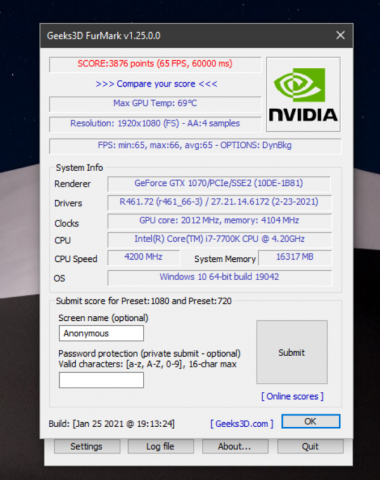Open the Compare your score link
The width and height of the screenshot is (380, 480).
click(156, 84)
